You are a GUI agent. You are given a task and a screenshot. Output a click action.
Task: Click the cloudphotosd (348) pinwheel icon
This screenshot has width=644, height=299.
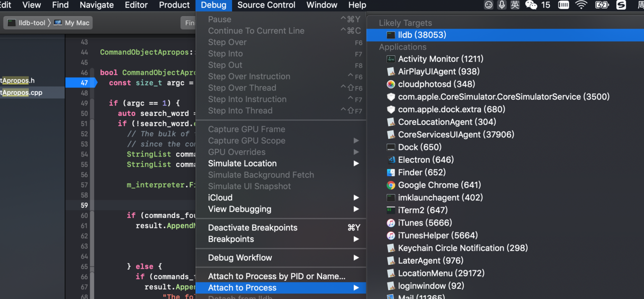point(391,84)
